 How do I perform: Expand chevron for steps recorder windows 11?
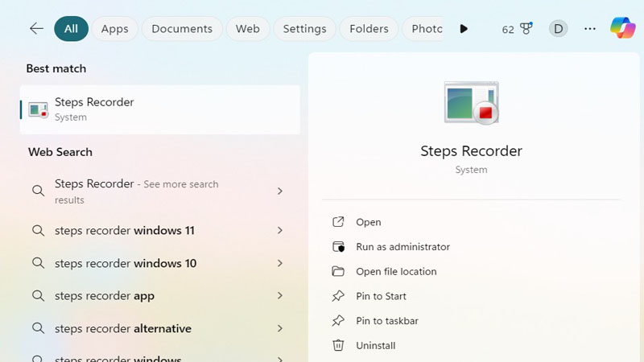click(280, 230)
